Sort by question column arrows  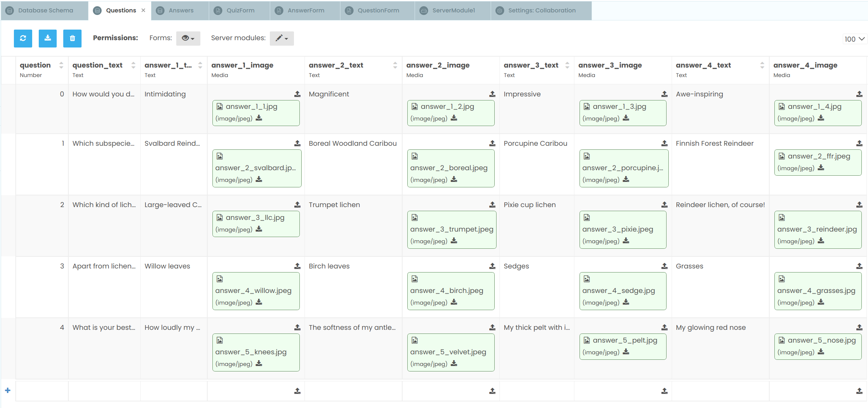[x=61, y=65]
